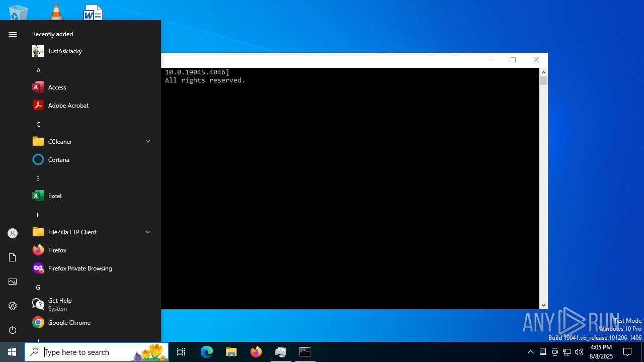644x362 pixels.
Task: Minimize the Command Prompt window
Action: [x=491, y=60]
